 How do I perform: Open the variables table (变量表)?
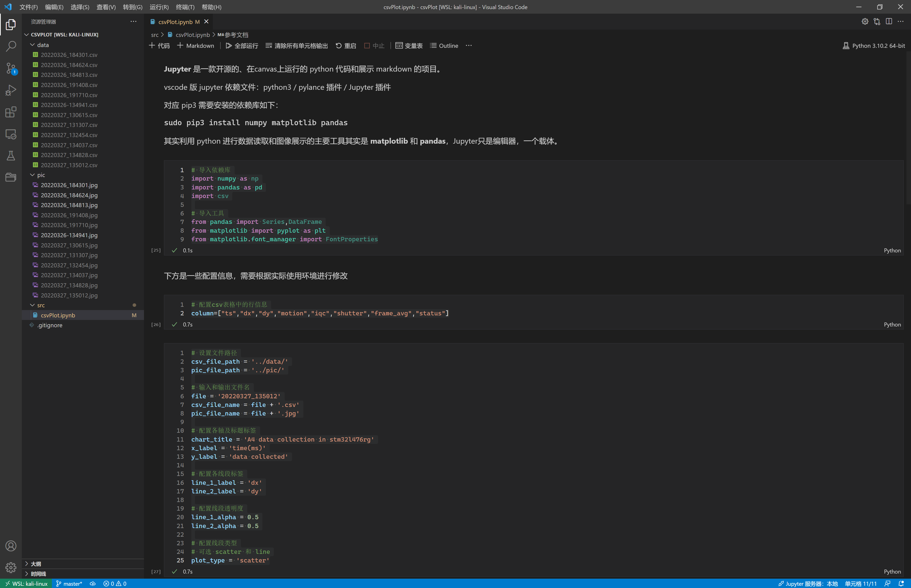point(409,46)
